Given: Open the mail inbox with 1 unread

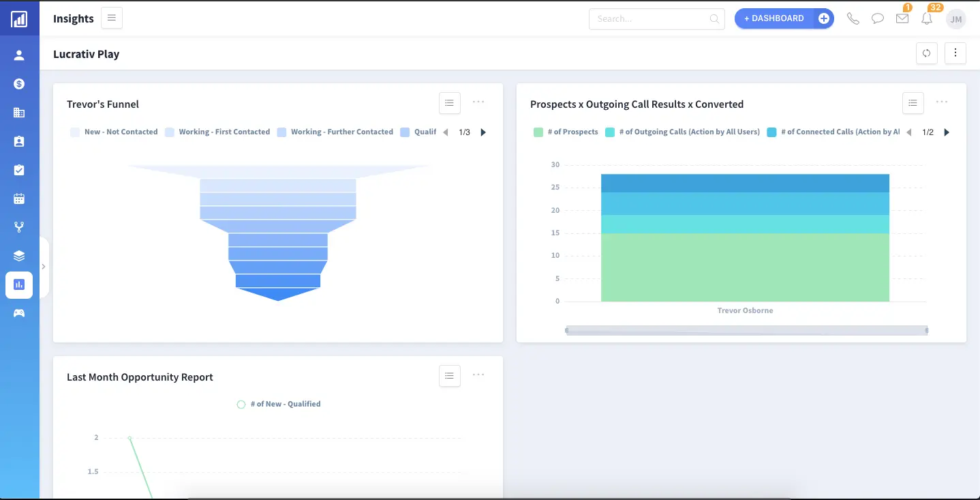Looking at the screenshot, I should click(902, 18).
